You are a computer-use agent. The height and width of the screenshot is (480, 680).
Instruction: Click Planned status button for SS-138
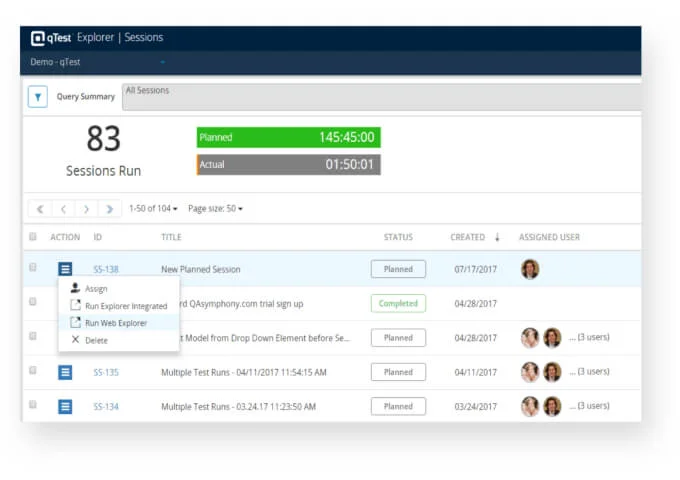398,269
